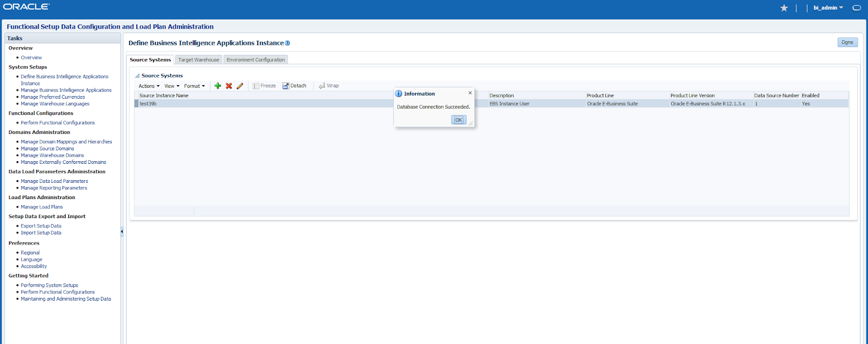The width and height of the screenshot is (868, 344).
Task: Click the green plus Add source instance icon
Action: [218, 86]
